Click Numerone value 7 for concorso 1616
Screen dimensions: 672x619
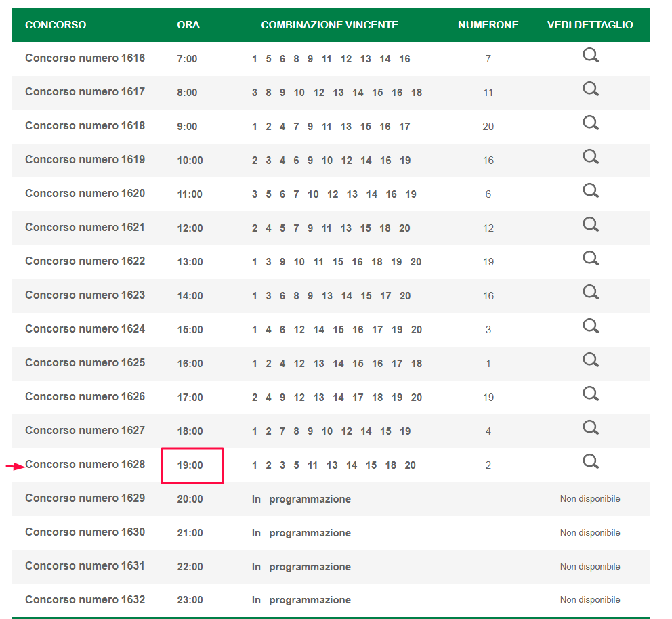pos(488,59)
